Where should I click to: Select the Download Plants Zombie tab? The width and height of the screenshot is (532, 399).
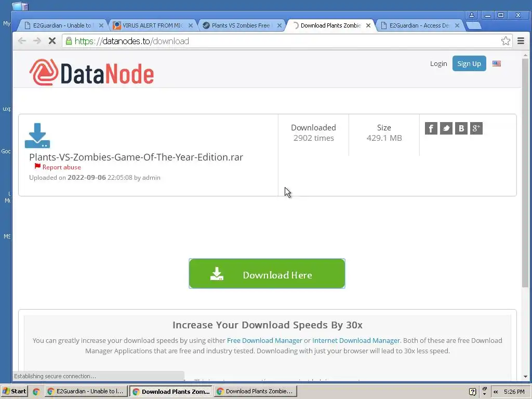click(330, 25)
